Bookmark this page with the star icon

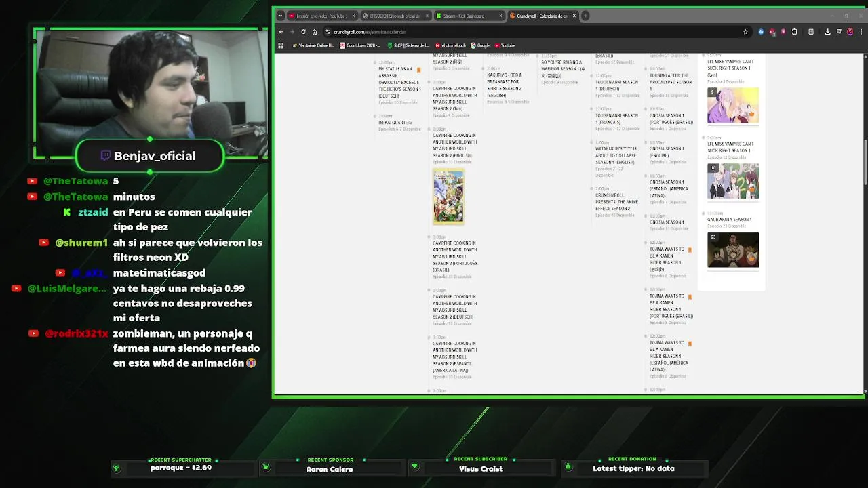(x=745, y=31)
